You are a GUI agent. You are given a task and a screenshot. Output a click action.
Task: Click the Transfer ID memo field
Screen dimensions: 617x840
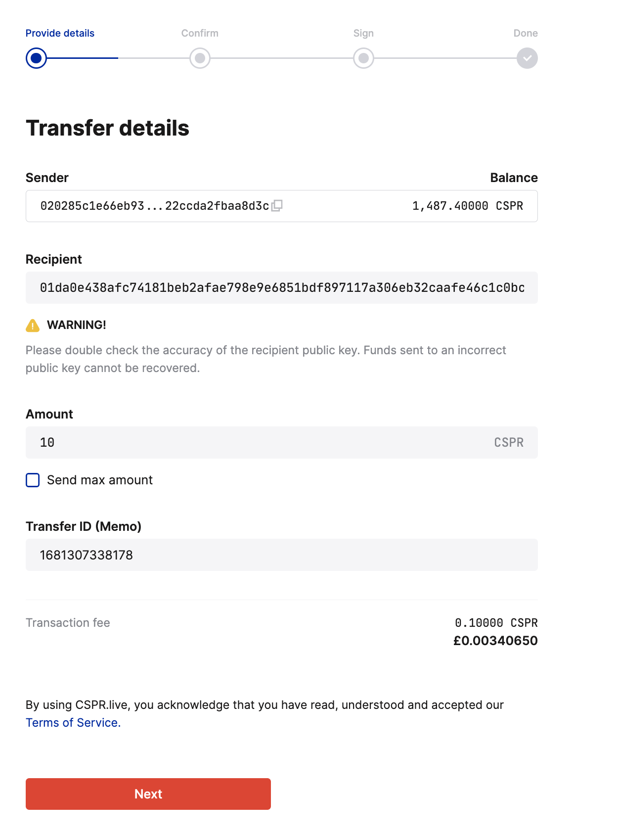(282, 555)
